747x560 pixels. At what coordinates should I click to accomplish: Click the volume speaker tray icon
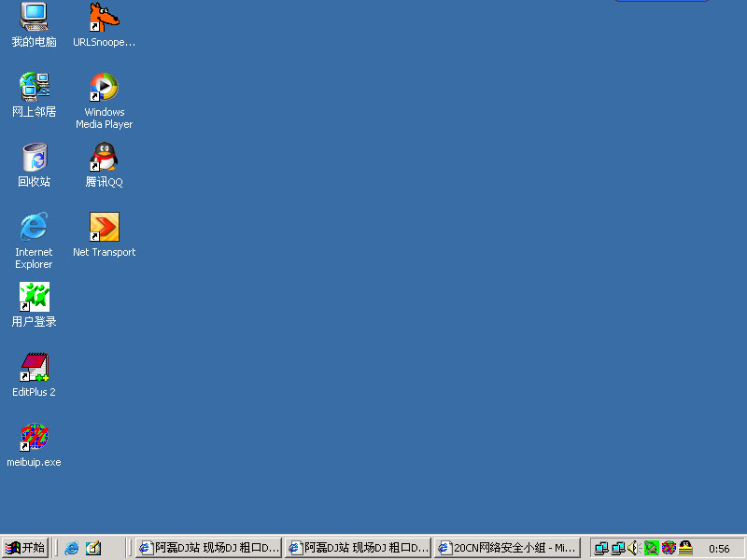634,548
